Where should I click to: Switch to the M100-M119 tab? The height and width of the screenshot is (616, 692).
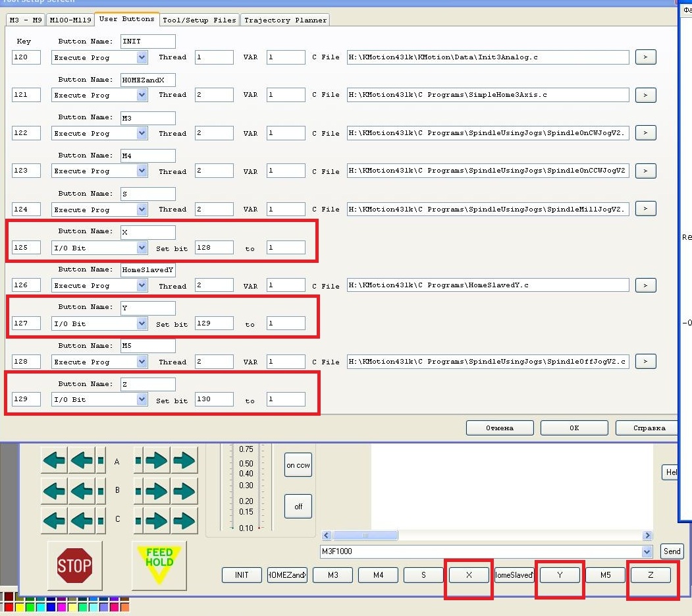70,20
